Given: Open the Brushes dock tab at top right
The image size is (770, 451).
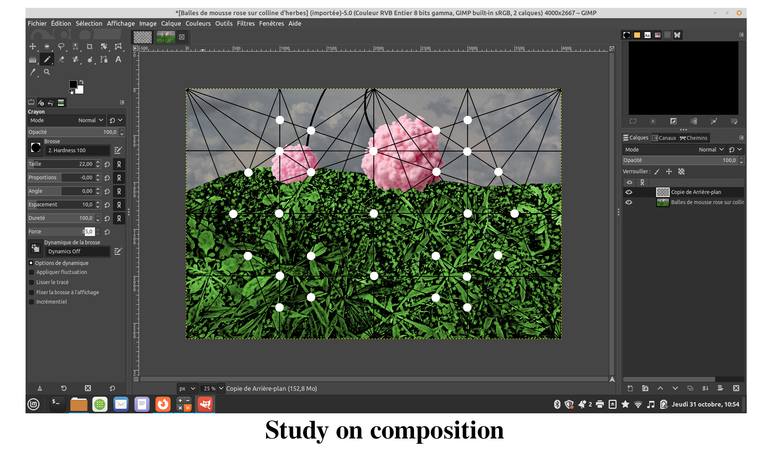Looking at the screenshot, I should 627,35.
